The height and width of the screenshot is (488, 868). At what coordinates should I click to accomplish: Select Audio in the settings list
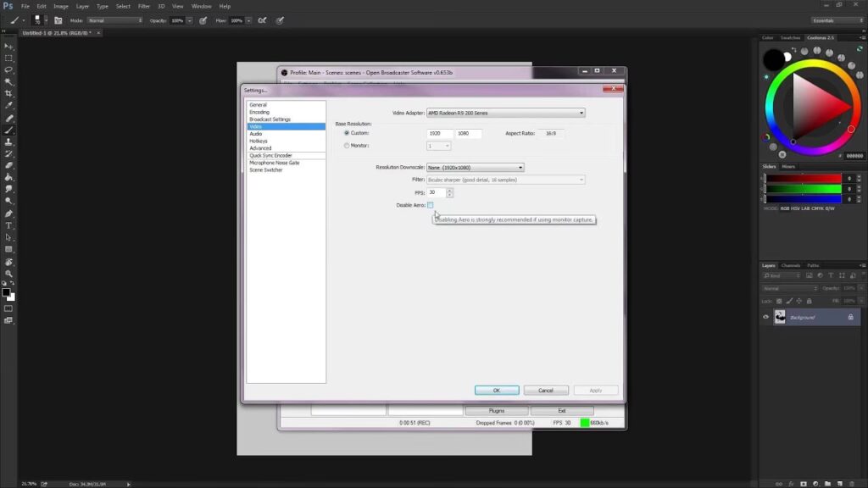255,134
